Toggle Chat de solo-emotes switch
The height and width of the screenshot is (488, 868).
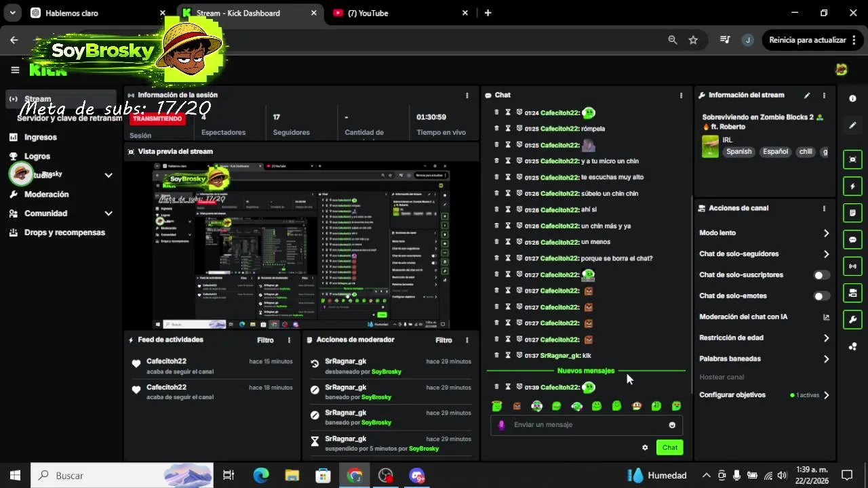[x=821, y=296]
